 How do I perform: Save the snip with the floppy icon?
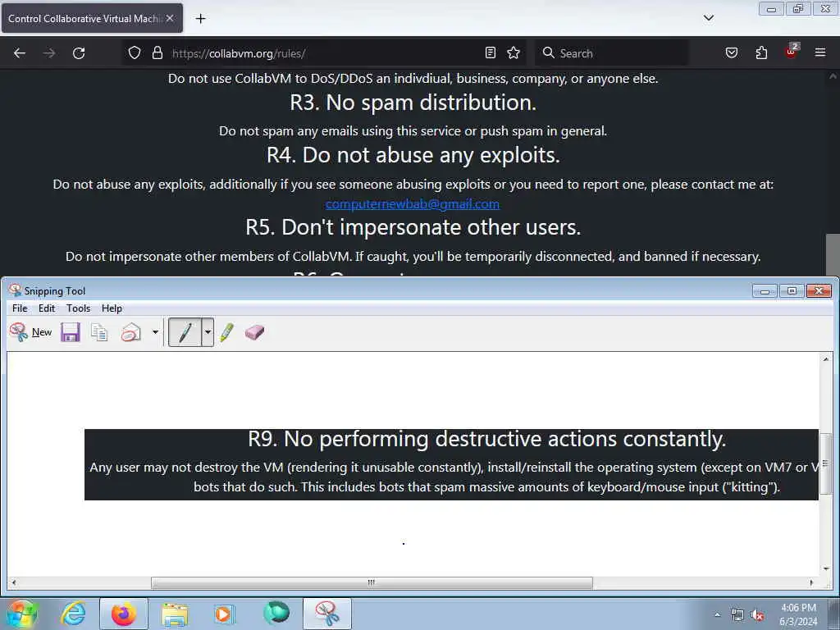point(71,332)
